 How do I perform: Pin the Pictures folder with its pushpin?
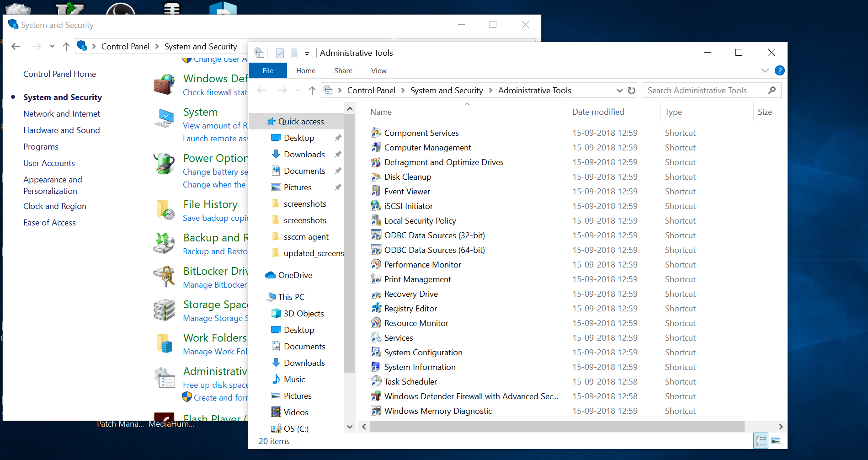[x=338, y=187]
